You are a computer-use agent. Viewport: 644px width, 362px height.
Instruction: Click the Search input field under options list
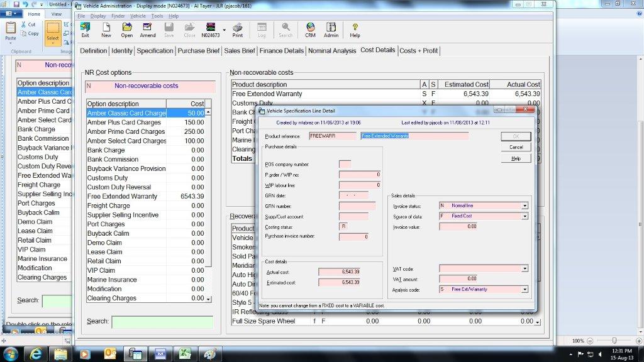(x=162, y=322)
